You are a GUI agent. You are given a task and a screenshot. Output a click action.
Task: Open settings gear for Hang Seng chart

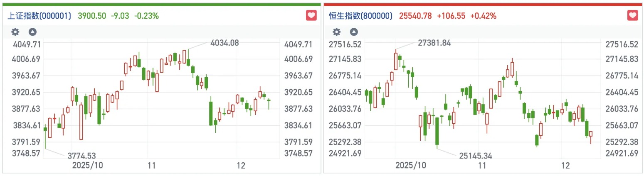pyautogui.click(x=337, y=32)
